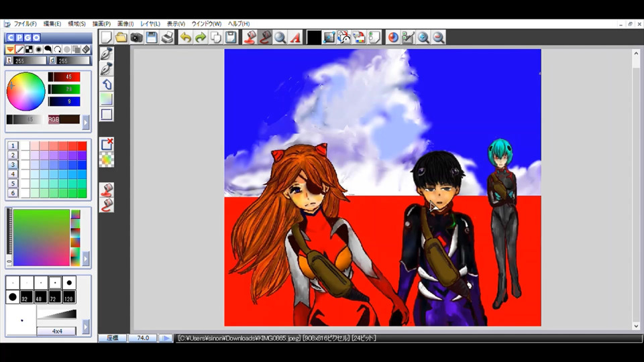This screenshot has height=362, width=644.
Task: Select the checkerboard pattern brush mode
Action: (x=29, y=50)
